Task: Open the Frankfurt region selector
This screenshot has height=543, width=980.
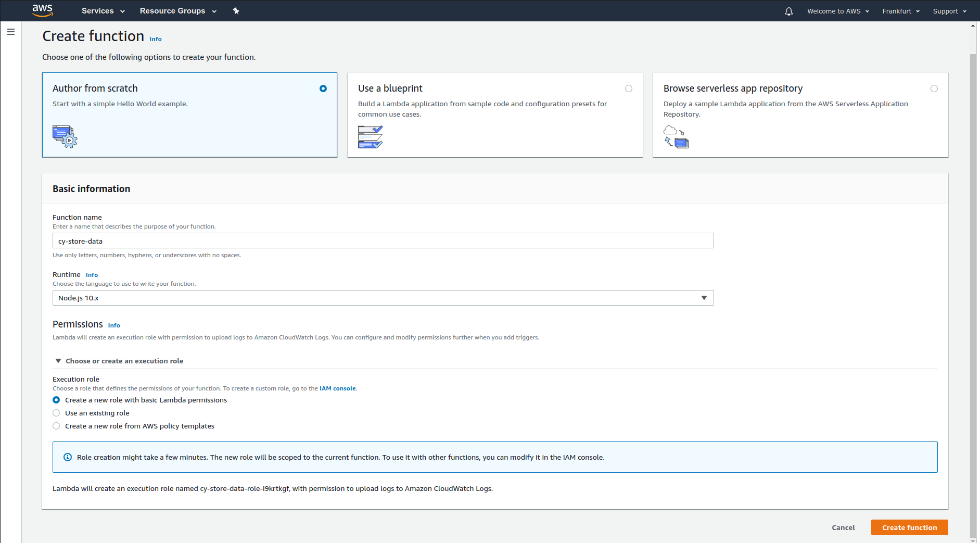Action: (x=901, y=11)
